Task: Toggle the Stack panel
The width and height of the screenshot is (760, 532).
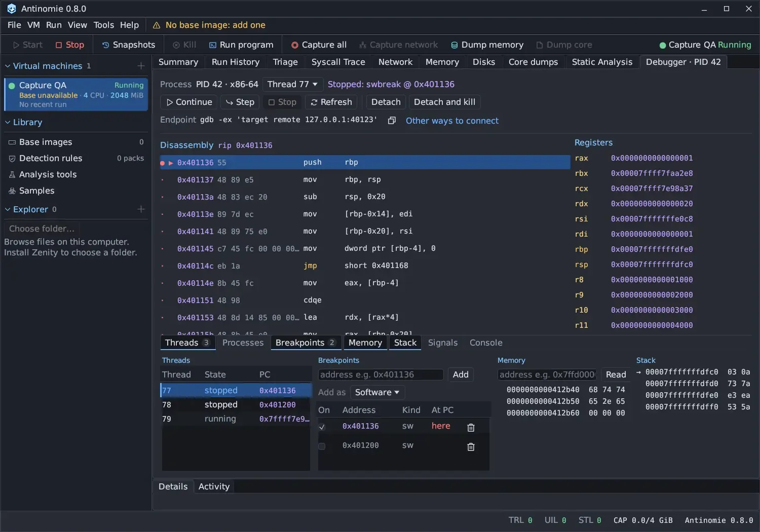Action: [x=405, y=343]
